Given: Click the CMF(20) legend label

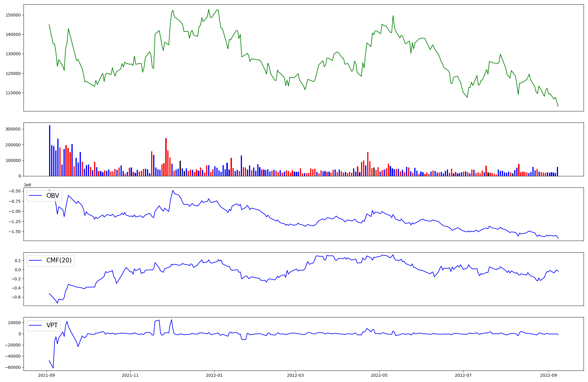Looking at the screenshot, I should [x=59, y=261].
